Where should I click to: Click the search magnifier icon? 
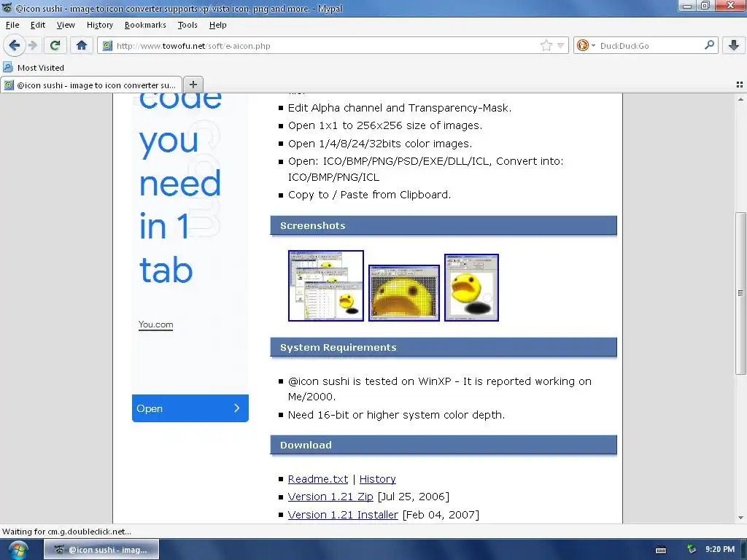(709, 45)
